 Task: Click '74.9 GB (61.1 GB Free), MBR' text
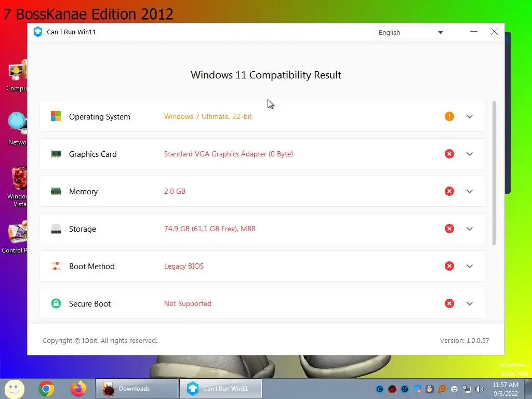point(210,229)
